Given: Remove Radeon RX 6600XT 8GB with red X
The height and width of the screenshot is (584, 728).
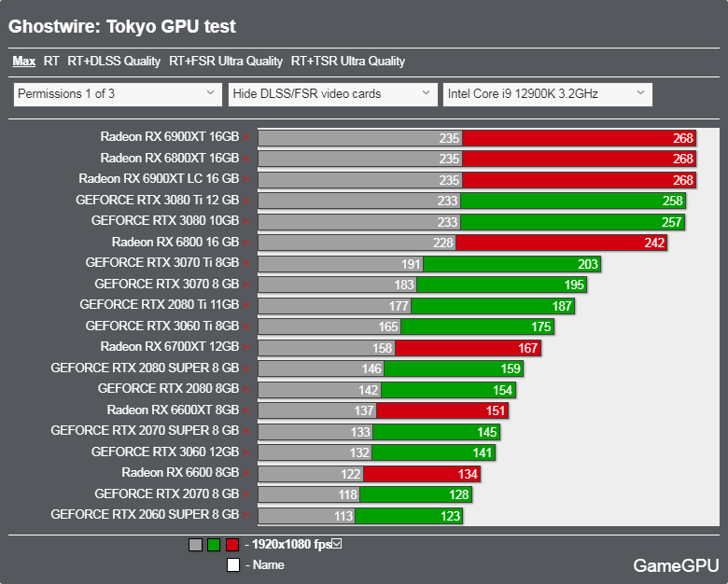Looking at the screenshot, I should pos(245,410).
